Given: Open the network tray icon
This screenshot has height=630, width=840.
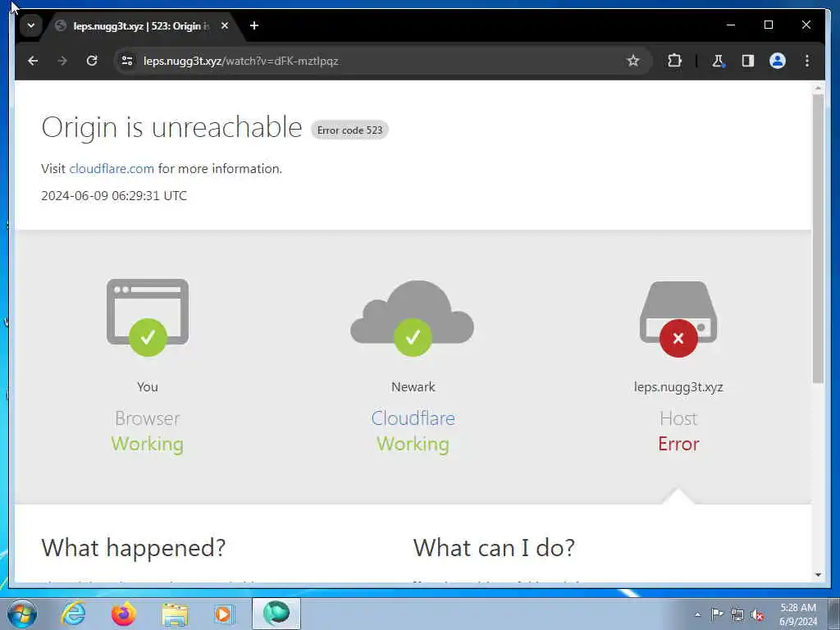Looking at the screenshot, I should click(737, 615).
